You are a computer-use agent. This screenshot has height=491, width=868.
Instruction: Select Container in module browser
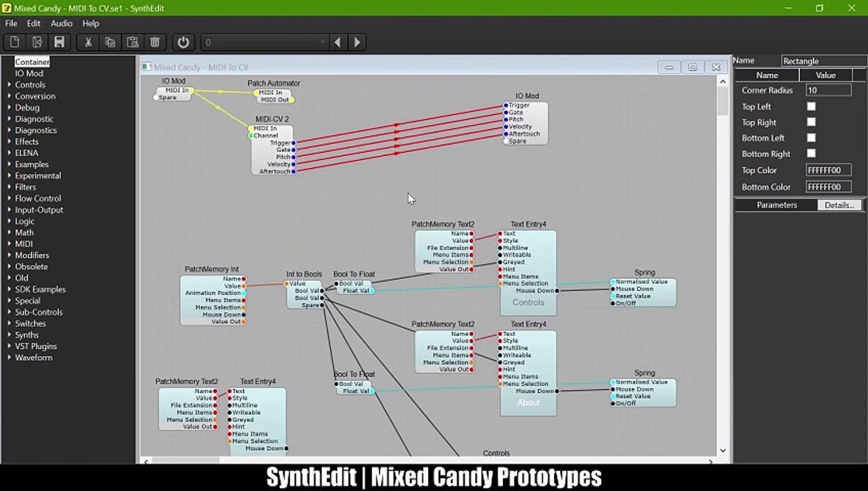[32, 62]
